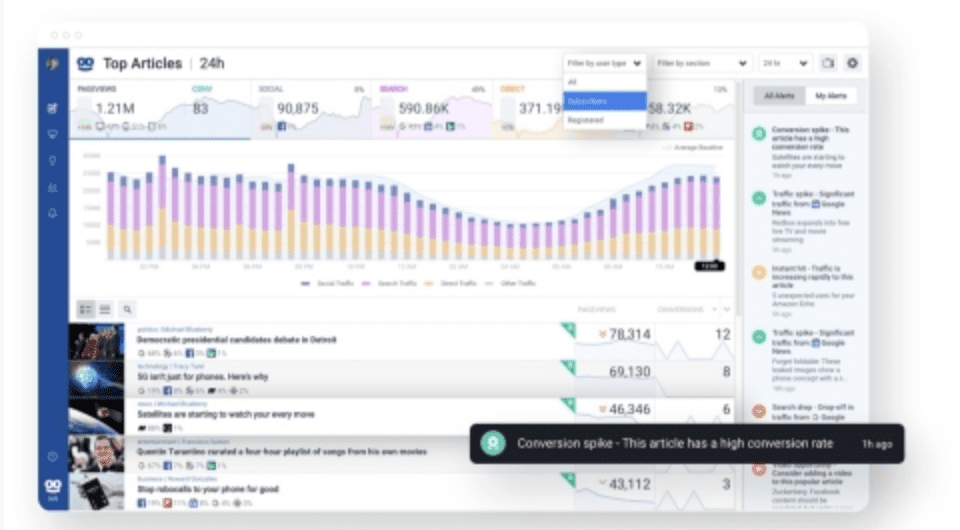Open the 5G isn't just for phones article
The width and height of the screenshot is (960, 530).
pyautogui.click(x=202, y=377)
